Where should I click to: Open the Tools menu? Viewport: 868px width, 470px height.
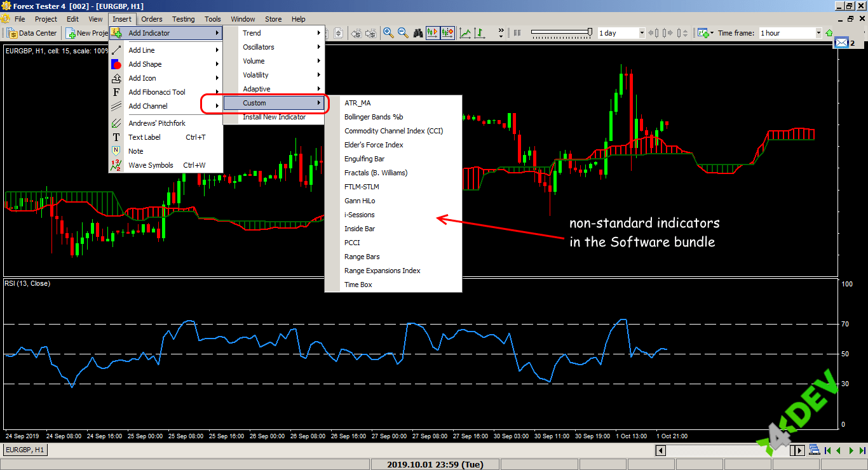tap(213, 19)
